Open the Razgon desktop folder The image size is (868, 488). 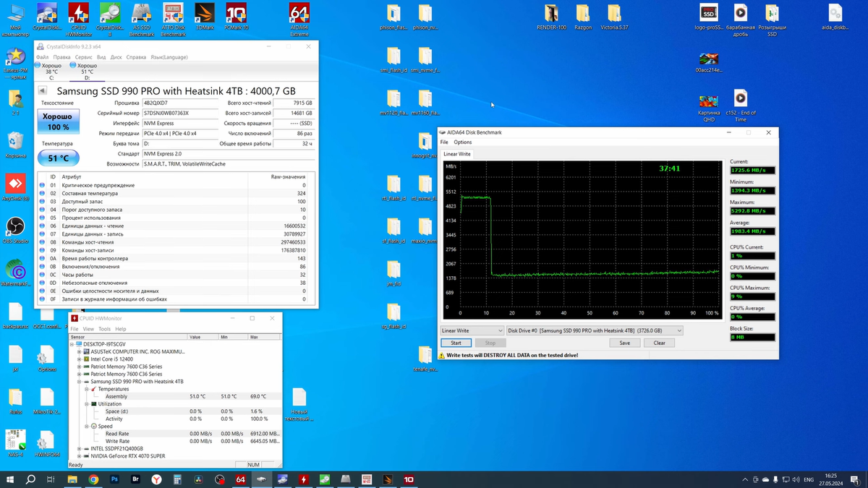[583, 17]
